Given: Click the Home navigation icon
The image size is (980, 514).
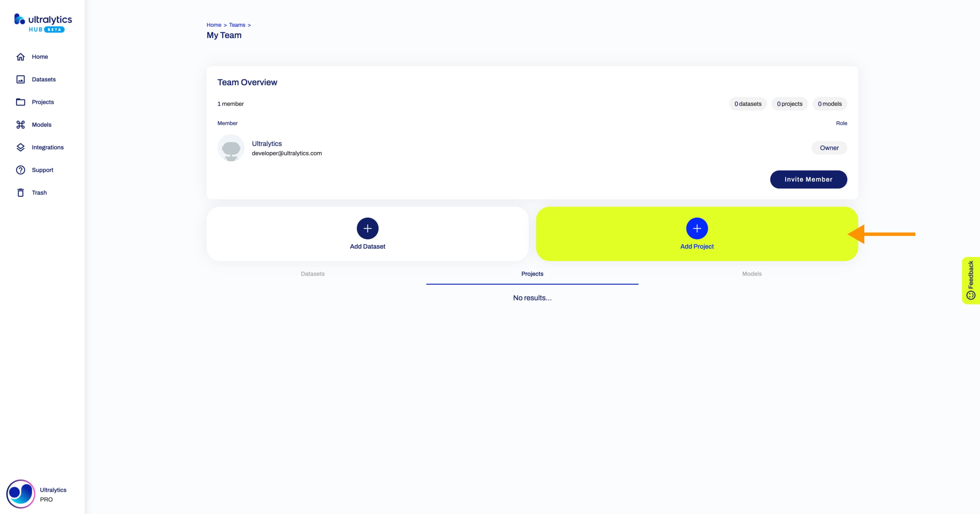Looking at the screenshot, I should [21, 56].
